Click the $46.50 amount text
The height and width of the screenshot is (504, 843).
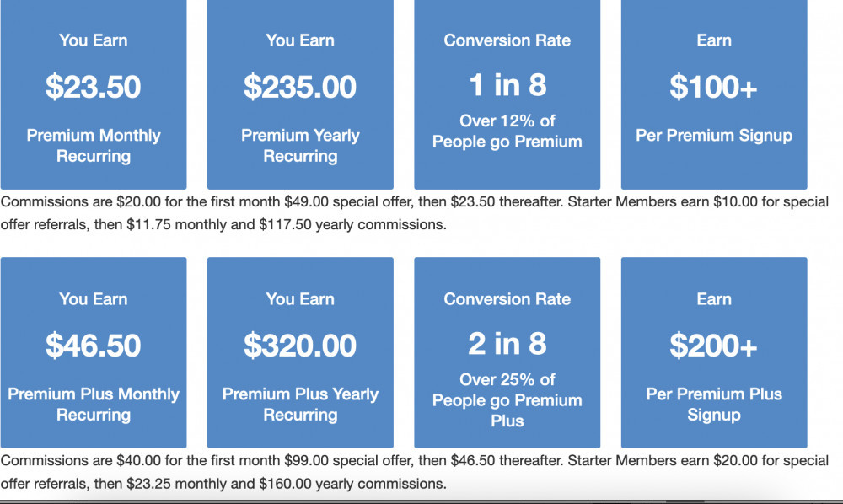click(94, 346)
